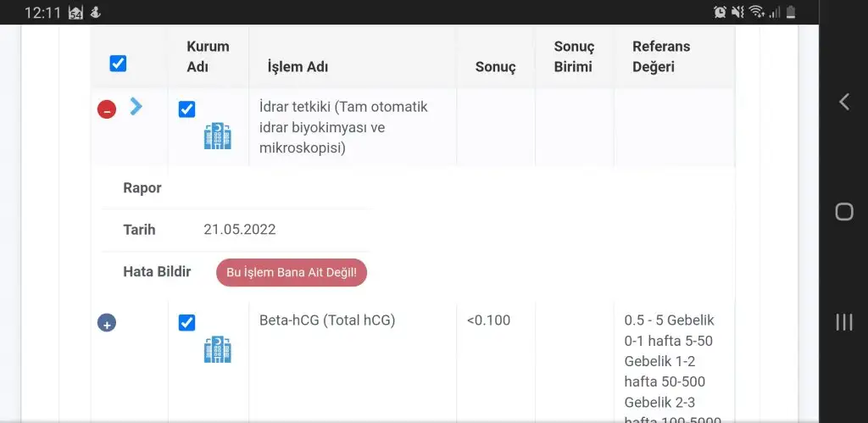868x423 pixels.
Task: Open the blue chevron arrow beside İdrar tetkiki
Action: 136,106
